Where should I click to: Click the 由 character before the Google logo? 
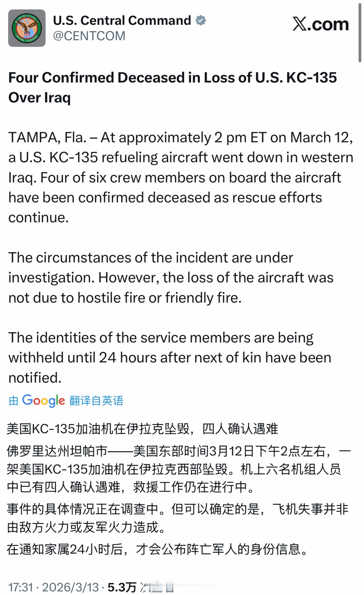pyautogui.click(x=14, y=401)
